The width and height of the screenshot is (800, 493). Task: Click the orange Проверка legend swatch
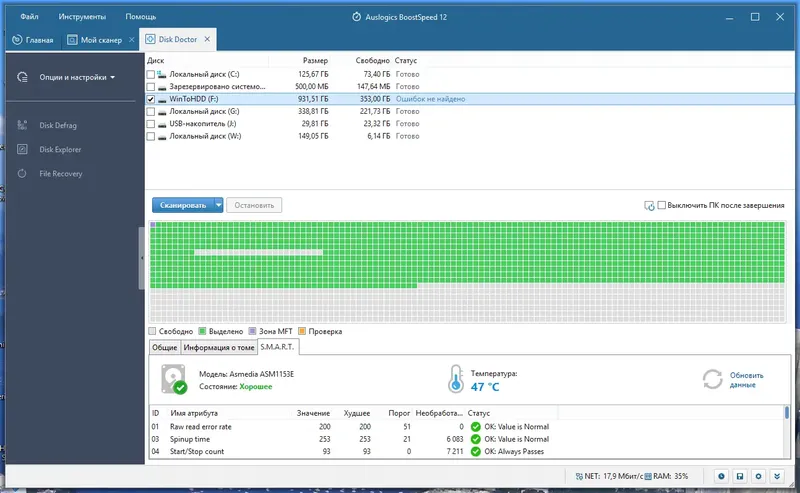(x=302, y=331)
